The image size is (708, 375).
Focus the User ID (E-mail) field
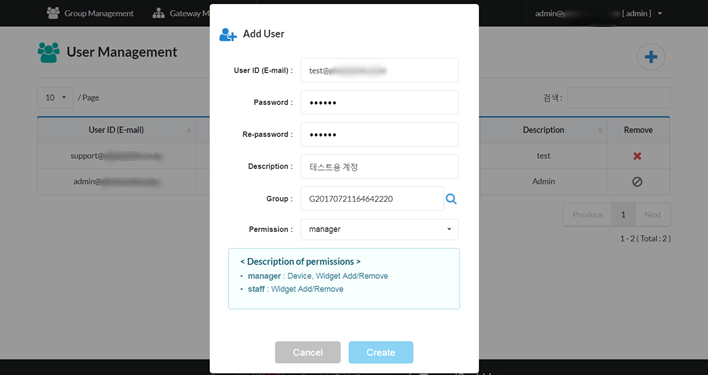point(379,70)
